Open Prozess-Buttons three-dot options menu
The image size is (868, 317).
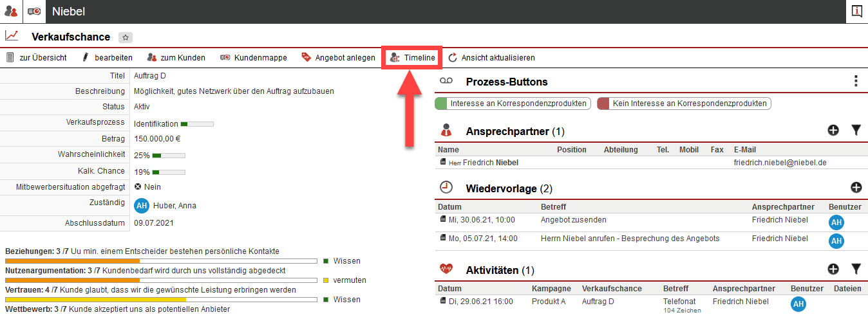pyautogui.click(x=856, y=81)
